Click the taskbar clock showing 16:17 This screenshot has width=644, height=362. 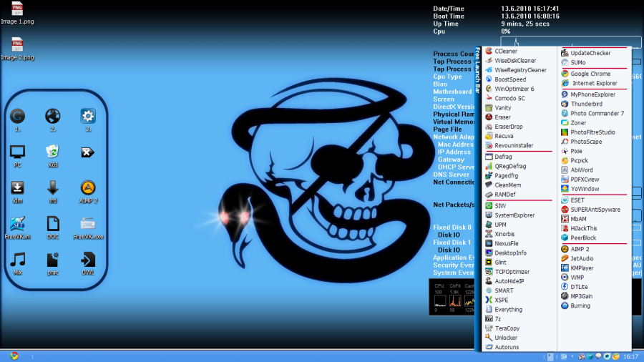[630, 356]
